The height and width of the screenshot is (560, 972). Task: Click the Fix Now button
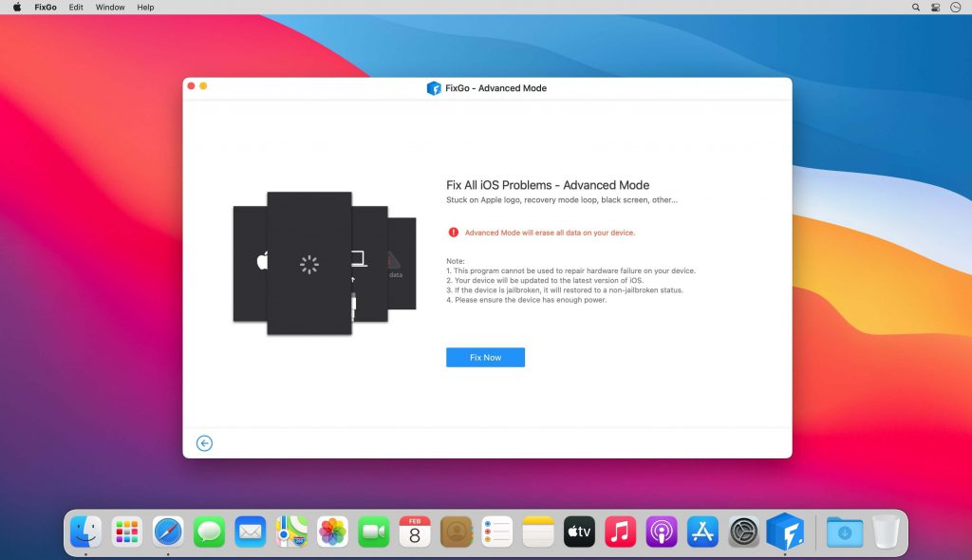point(485,357)
